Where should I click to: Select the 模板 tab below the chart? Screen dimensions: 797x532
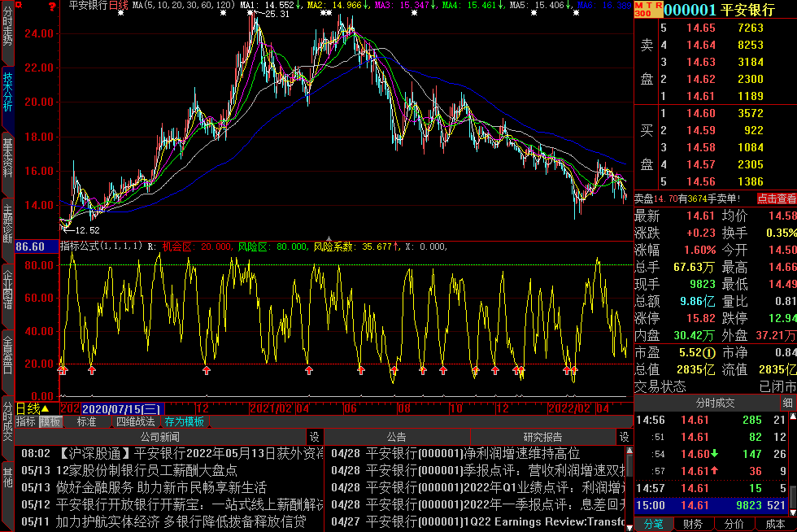50,421
